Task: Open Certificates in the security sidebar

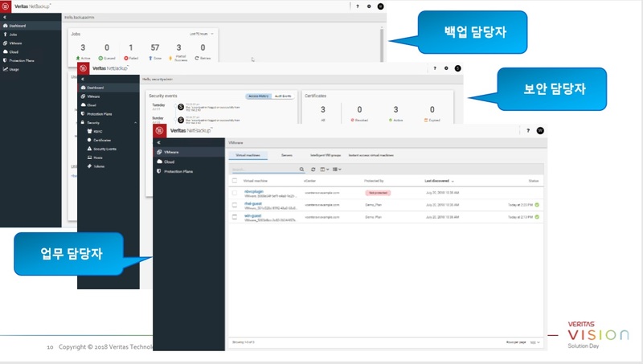Action: 99,140
